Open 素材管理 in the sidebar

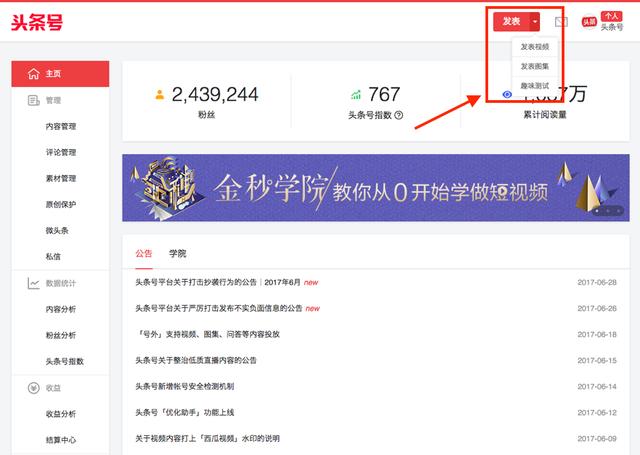click(x=61, y=178)
